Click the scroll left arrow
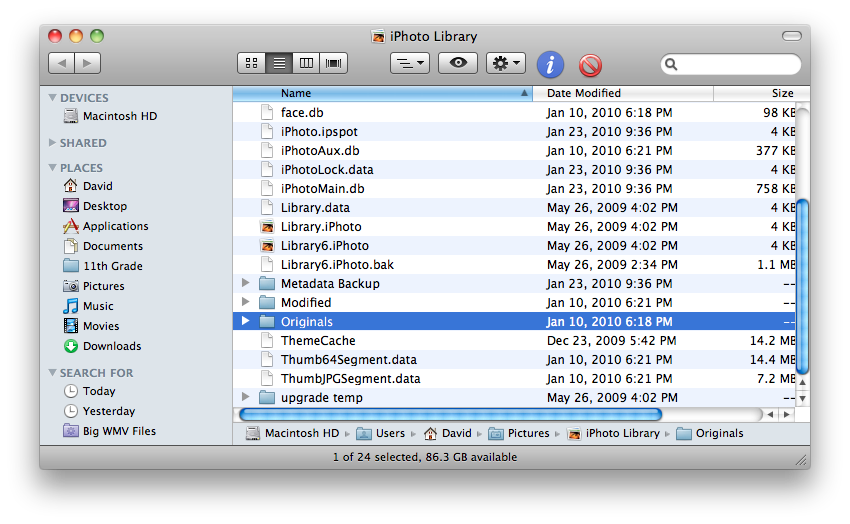This screenshot has width=850, height=524. [770, 415]
